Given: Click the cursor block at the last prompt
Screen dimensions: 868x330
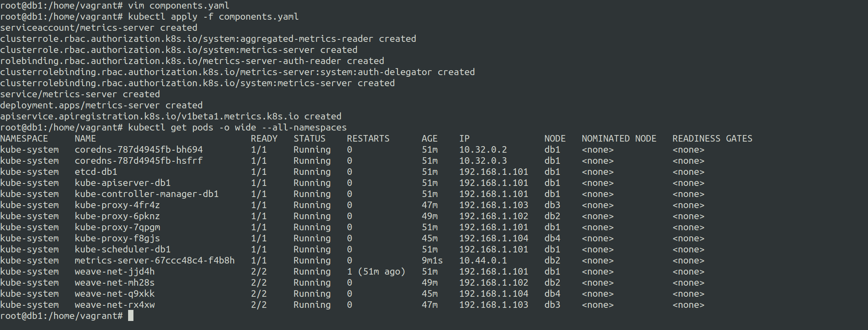Looking at the screenshot, I should pos(131,316).
